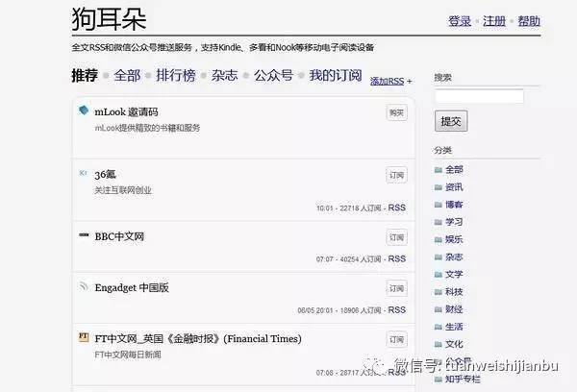Open the 我的订阅 tab
Viewport: 577px width, 392px height.
click(x=336, y=75)
